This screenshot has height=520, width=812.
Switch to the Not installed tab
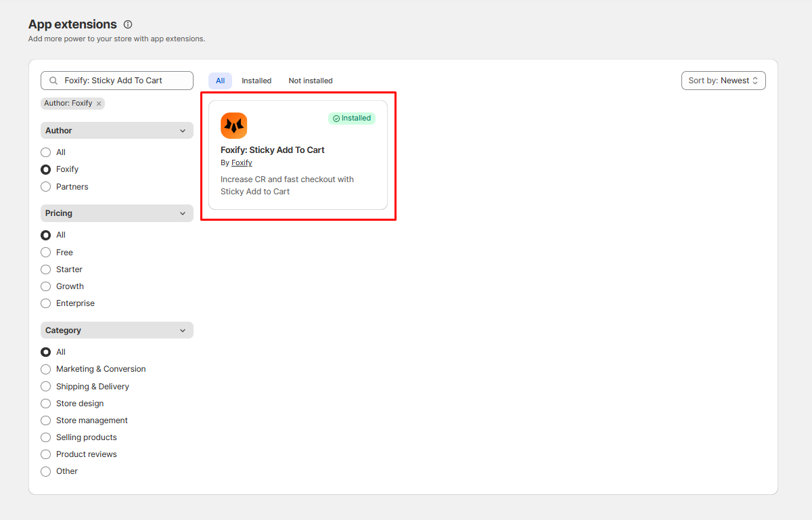click(x=310, y=81)
